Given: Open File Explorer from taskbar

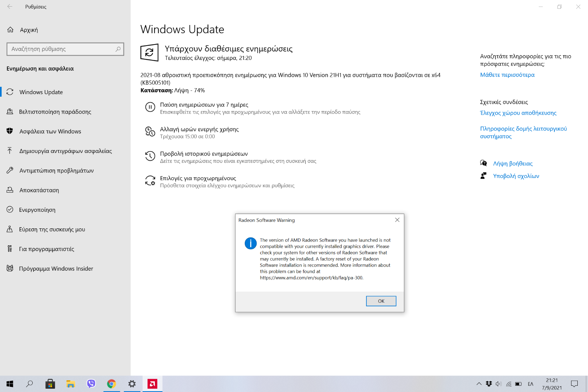Looking at the screenshot, I should pos(71,384).
